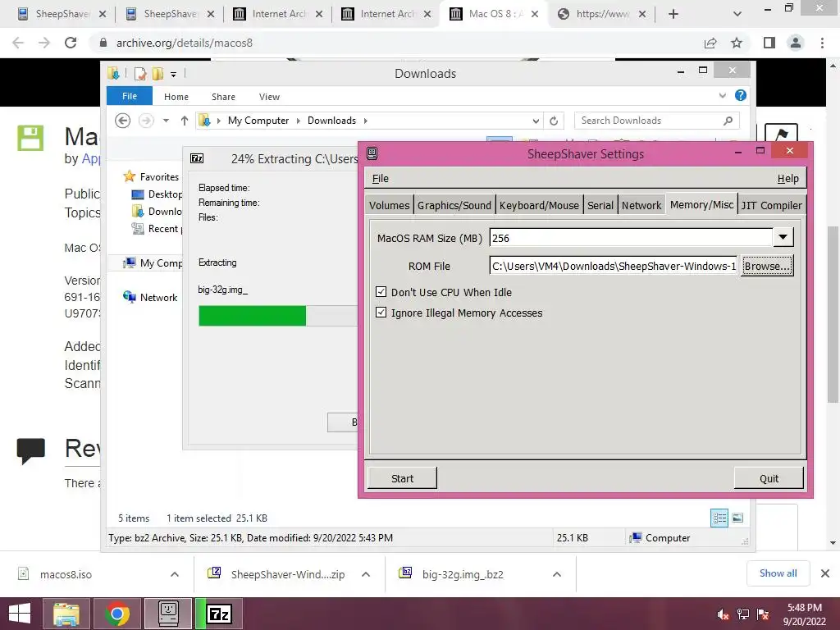This screenshot has width=840, height=630.
Task: Switch to the Serial tab
Action: (x=600, y=205)
